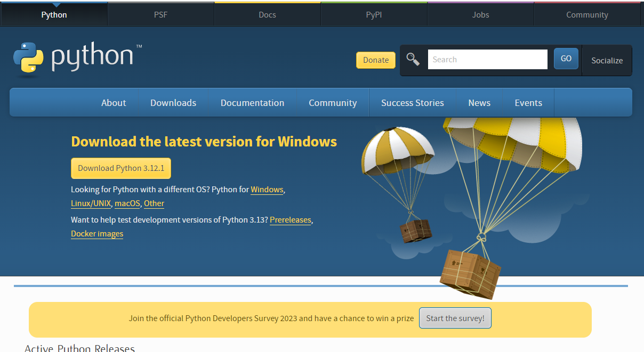Click the GO search button

pyautogui.click(x=566, y=59)
